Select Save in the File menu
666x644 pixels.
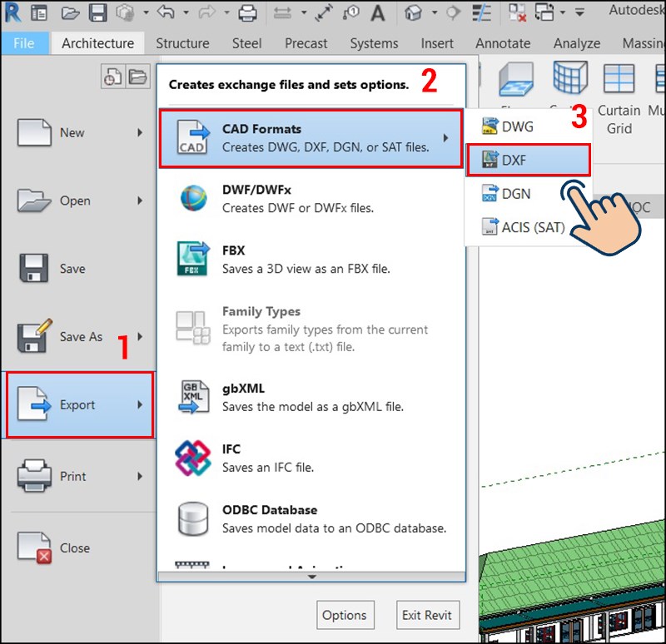(78, 269)
